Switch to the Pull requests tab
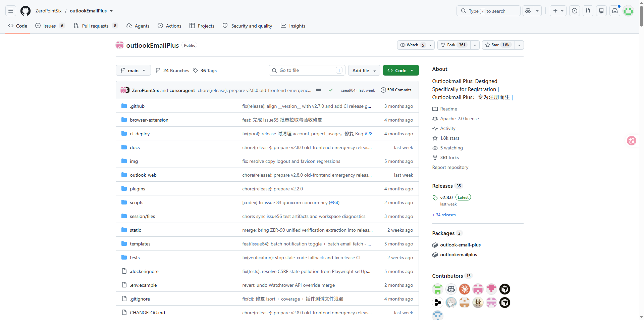Screen dimensions: 644x320 [96, 26]
